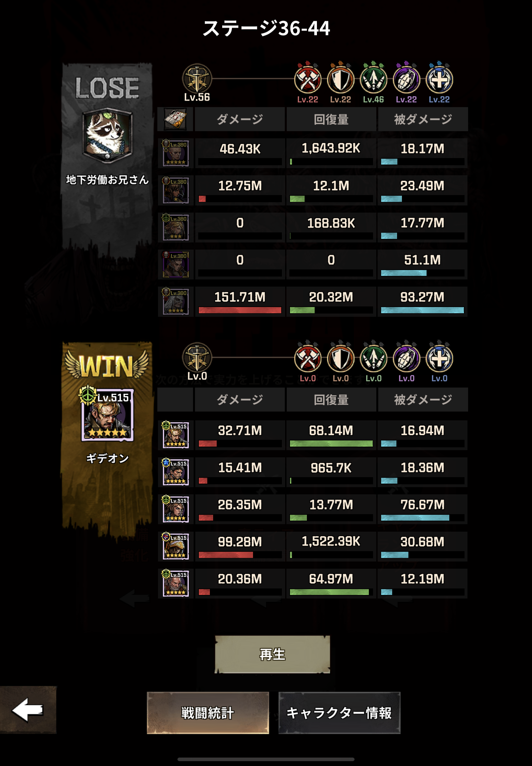Tap the raccoon avatar of 地下労働お兄さん
This screenshot has width=532, height=766.
click(x=107, y=136)
